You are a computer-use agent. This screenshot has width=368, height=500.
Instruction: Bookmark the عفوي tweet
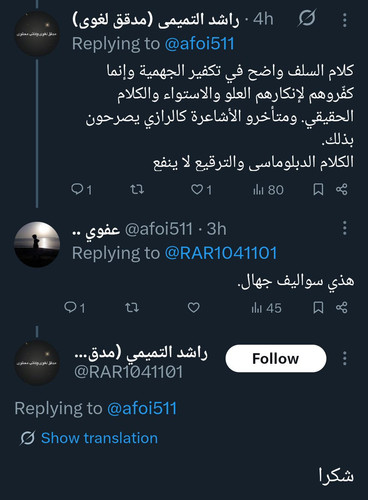(318, 307)
